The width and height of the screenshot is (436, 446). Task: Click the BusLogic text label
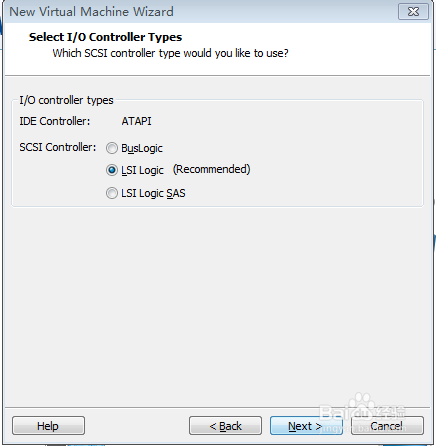click(x=142, y=148)
